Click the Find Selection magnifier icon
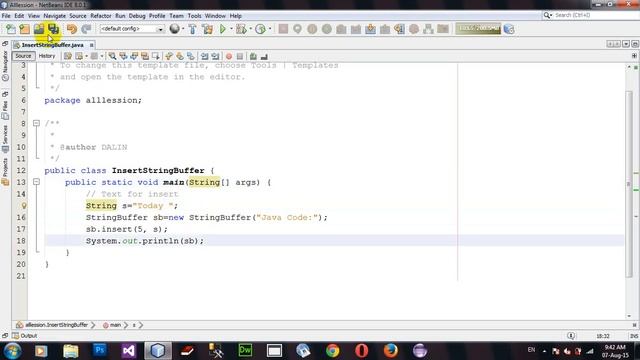Image resolution: width=640 pixels, height=360 pixels. (x=112, y=56)
